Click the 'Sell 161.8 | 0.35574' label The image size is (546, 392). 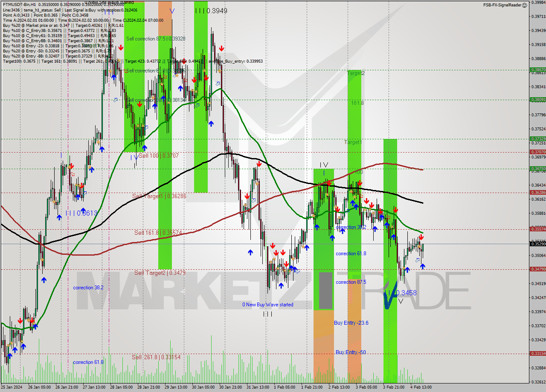[x=158, y=233]
